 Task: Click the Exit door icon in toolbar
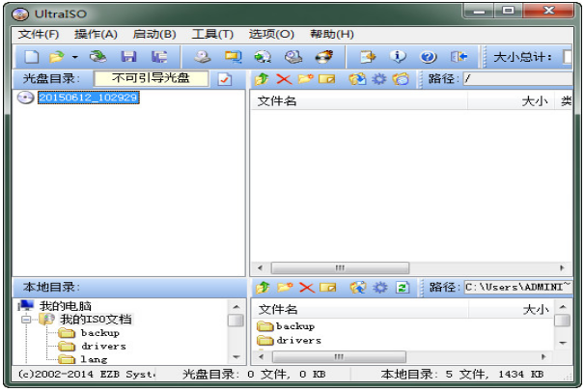[459, 57]
